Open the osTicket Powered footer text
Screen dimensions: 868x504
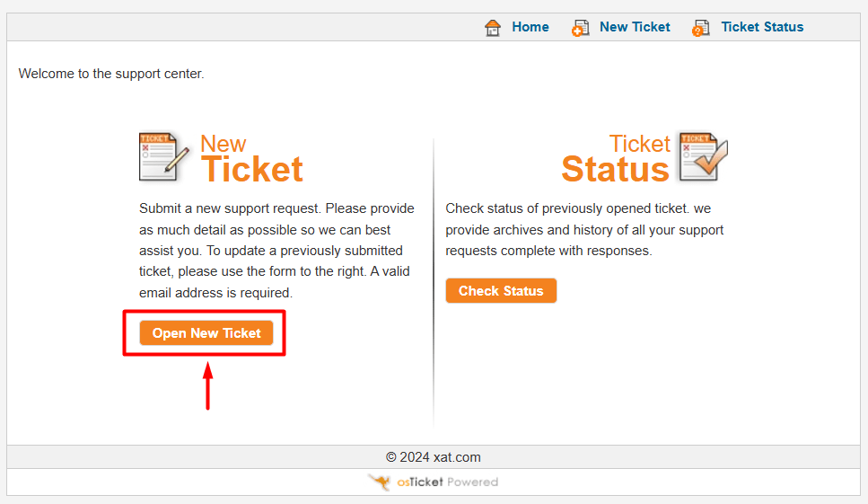[x=447, y=482]
